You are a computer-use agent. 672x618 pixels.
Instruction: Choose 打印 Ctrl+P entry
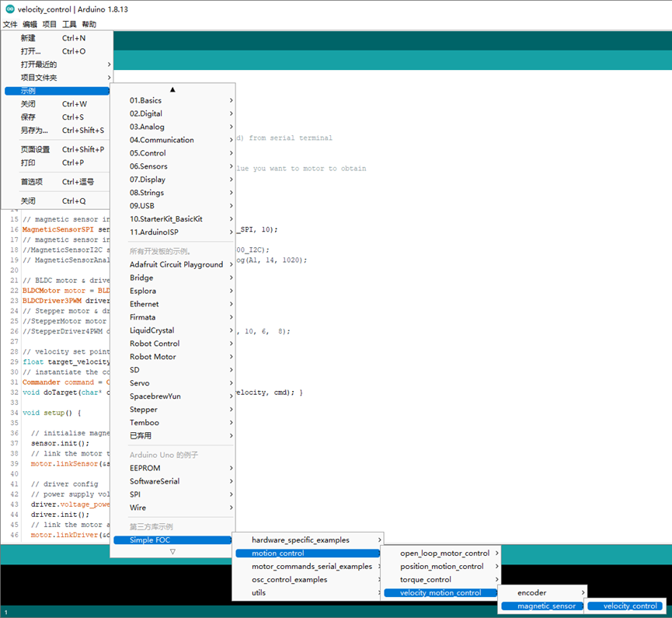(x=57, y=162)
